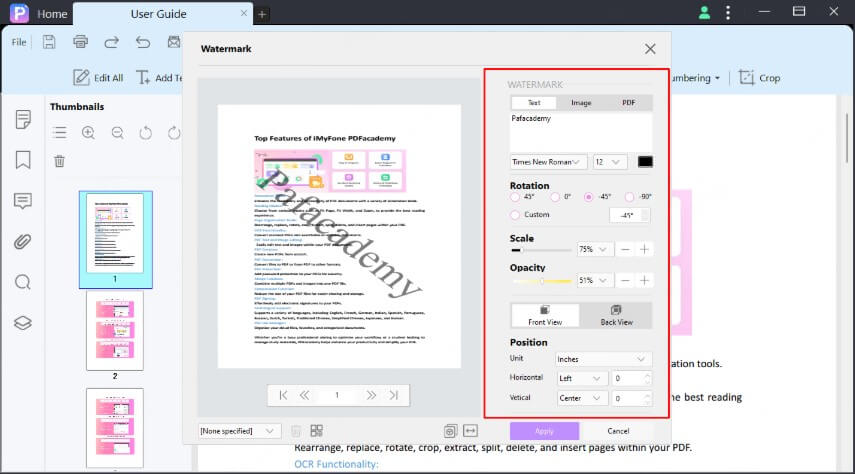The width and height of the screenshot is (855, 474).
Task: Open the user account icon
Action: [x=705, y=13]
